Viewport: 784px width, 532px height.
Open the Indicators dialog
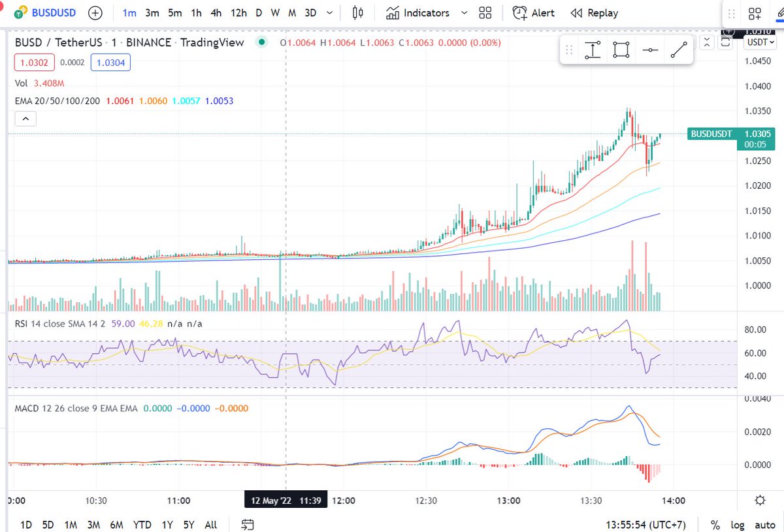point(418,12)
